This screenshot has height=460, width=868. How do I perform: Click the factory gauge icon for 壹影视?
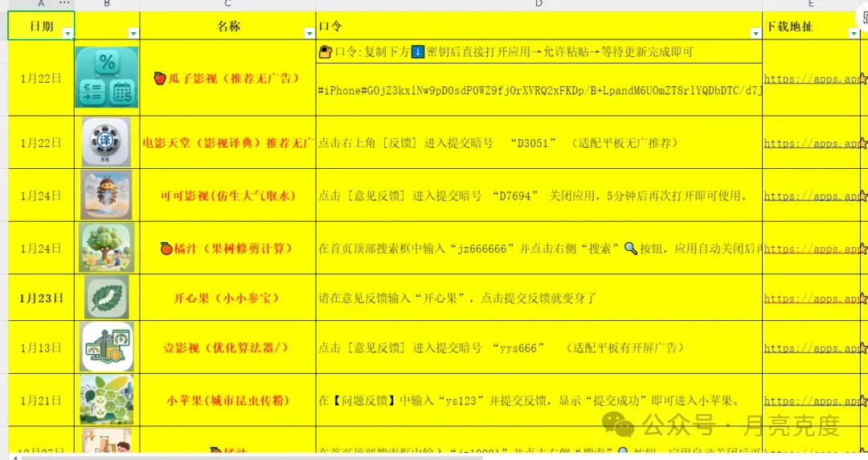click(107, 347)
